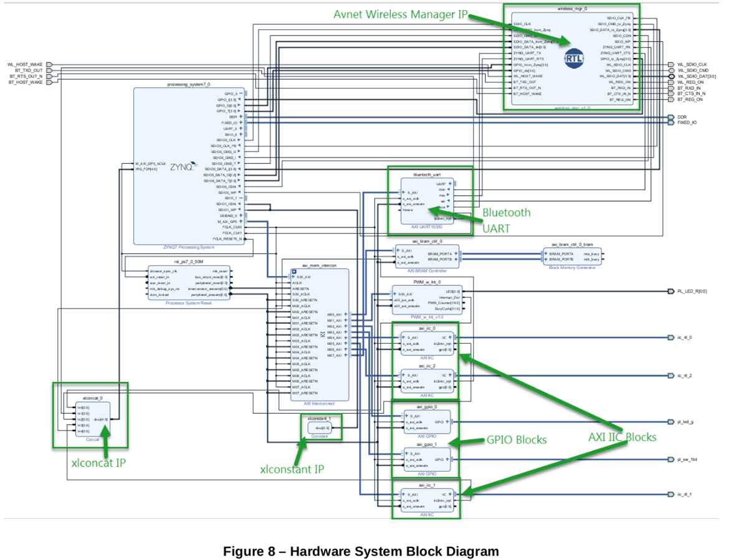Select the PWM_w_Int_0 block
This screenshot has width=741, height=560.
(427, 300)
